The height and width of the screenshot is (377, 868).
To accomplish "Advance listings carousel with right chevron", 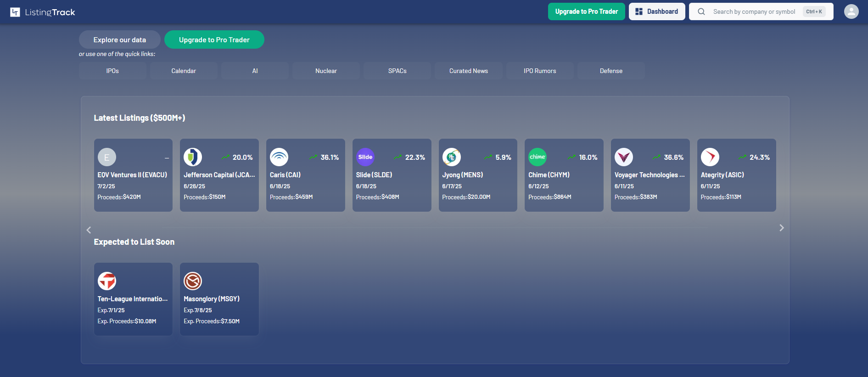I will click(x=782, y=228).
